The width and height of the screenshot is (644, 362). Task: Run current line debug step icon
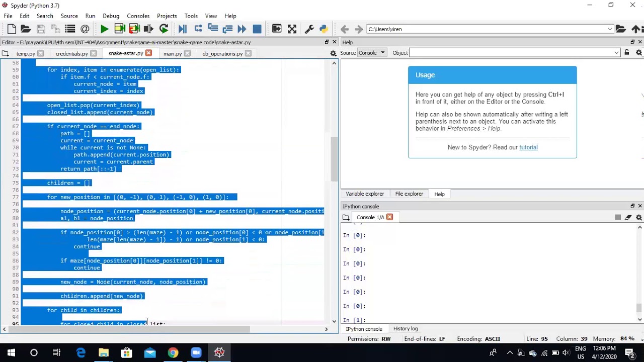(198, 29)
